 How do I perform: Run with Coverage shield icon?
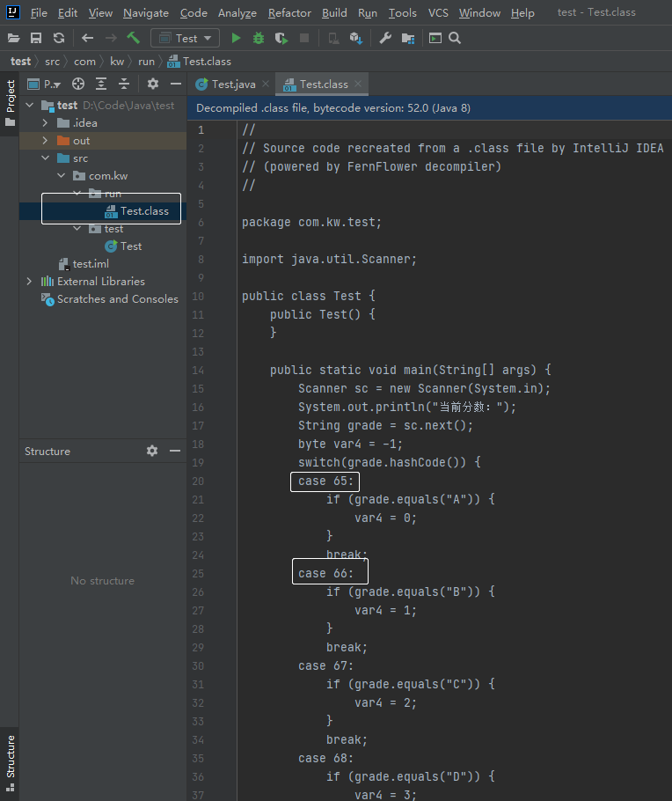[281, 38]
